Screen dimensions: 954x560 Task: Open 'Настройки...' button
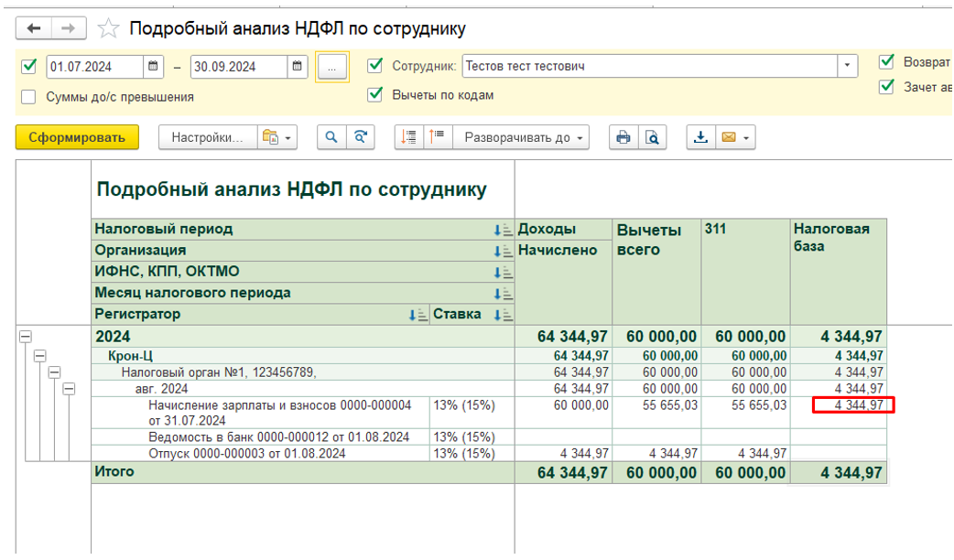207,137
